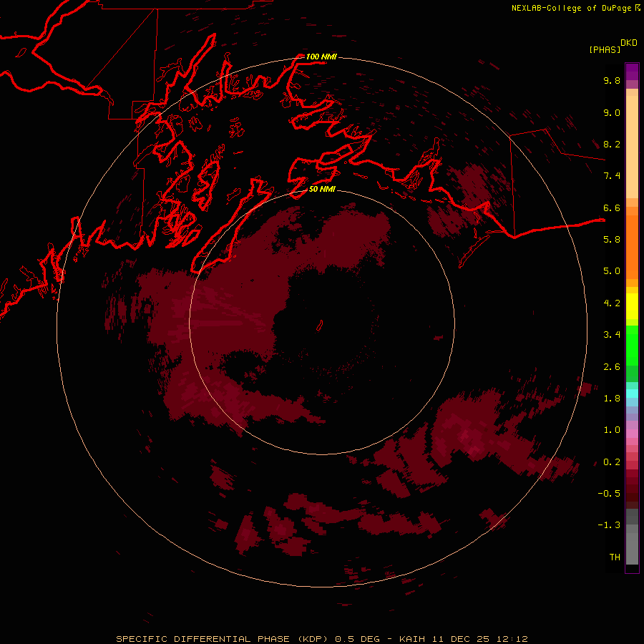
Task: Click the 3.4 scale label
Action: click(612, 335)
